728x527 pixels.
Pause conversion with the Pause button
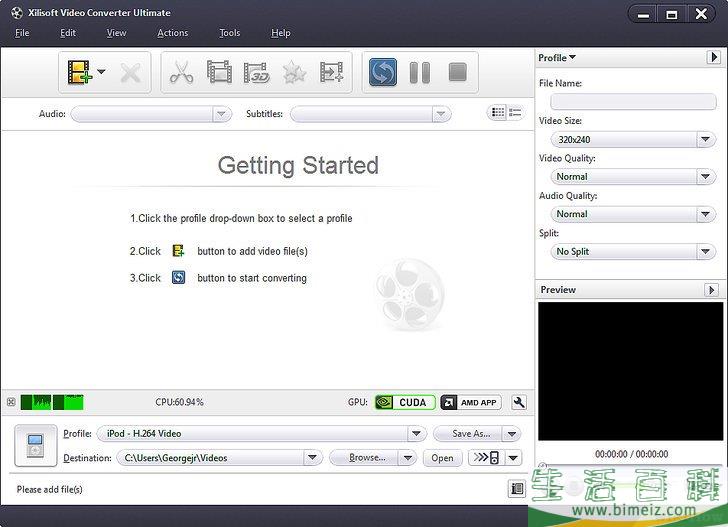point(420,72)
